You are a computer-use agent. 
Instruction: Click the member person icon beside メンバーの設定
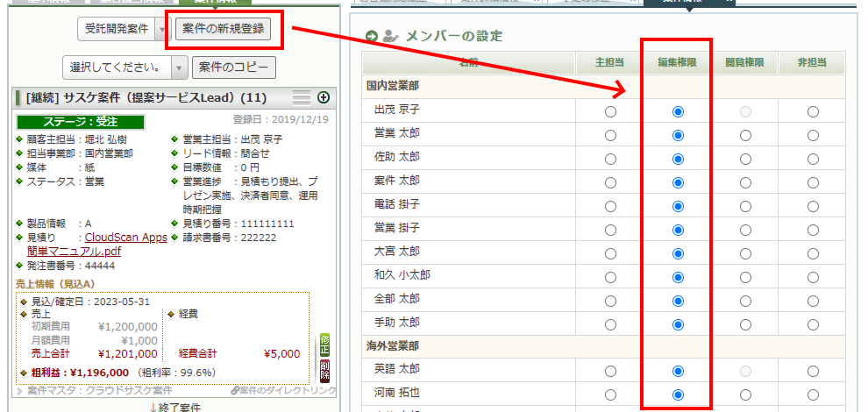click(x=390, y=37)
